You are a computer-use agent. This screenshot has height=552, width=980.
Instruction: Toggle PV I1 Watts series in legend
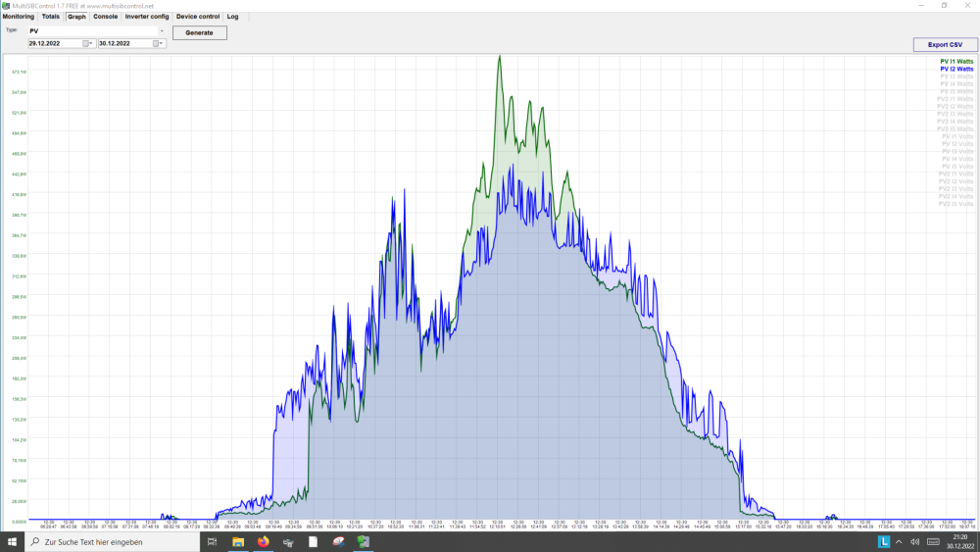click(x=956, y=61)
